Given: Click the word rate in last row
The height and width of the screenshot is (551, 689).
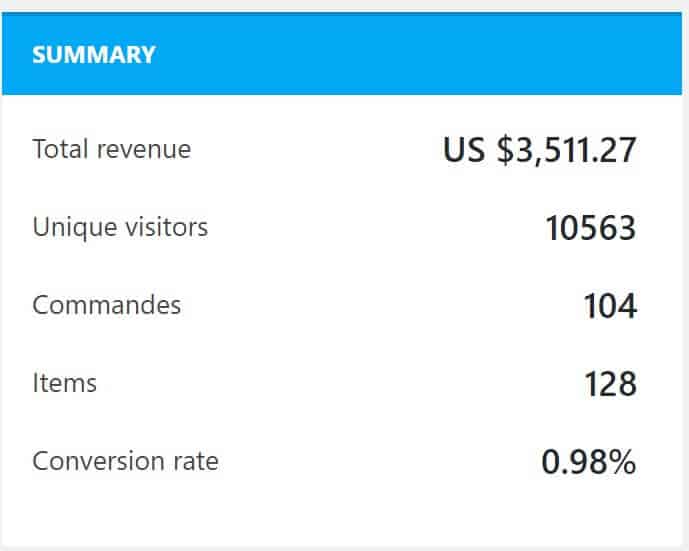Looking at the screenshot, I should click(196, 461).
